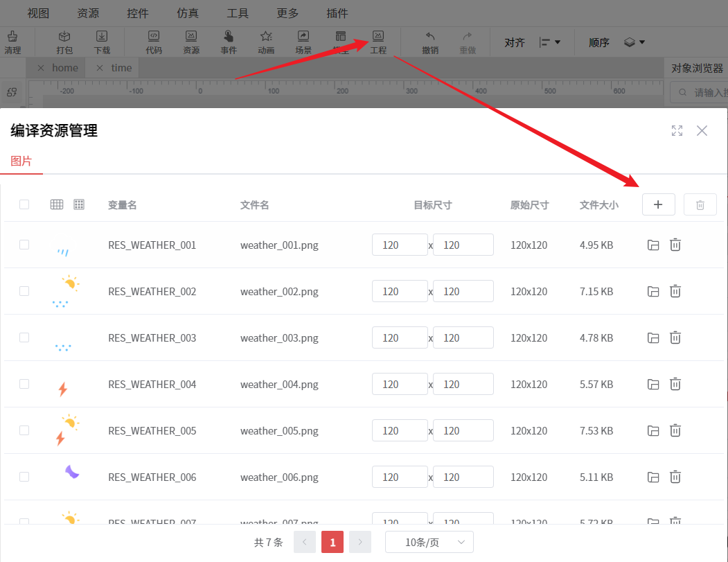728x562 pixels.
Task: Click folder icon on RES_WEATHER_006 row
Action: click(652, 477)
